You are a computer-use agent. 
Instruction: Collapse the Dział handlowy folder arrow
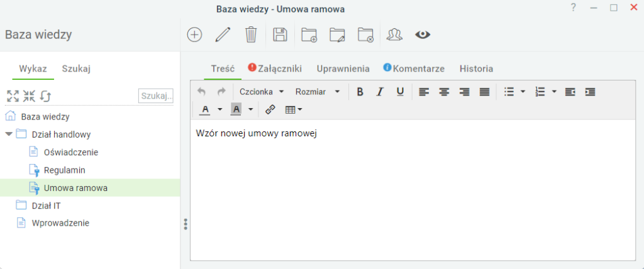click(x=9, y=134)
